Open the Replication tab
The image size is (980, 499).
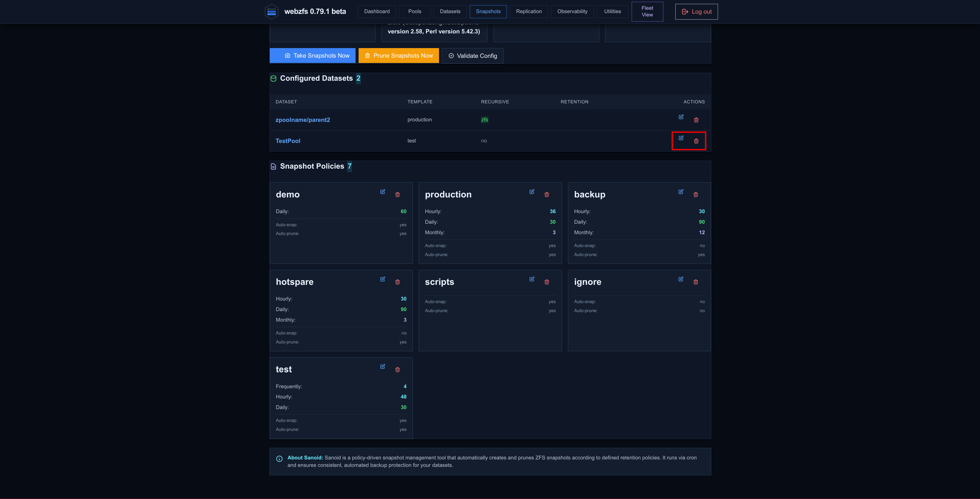[x=529, y=11]
